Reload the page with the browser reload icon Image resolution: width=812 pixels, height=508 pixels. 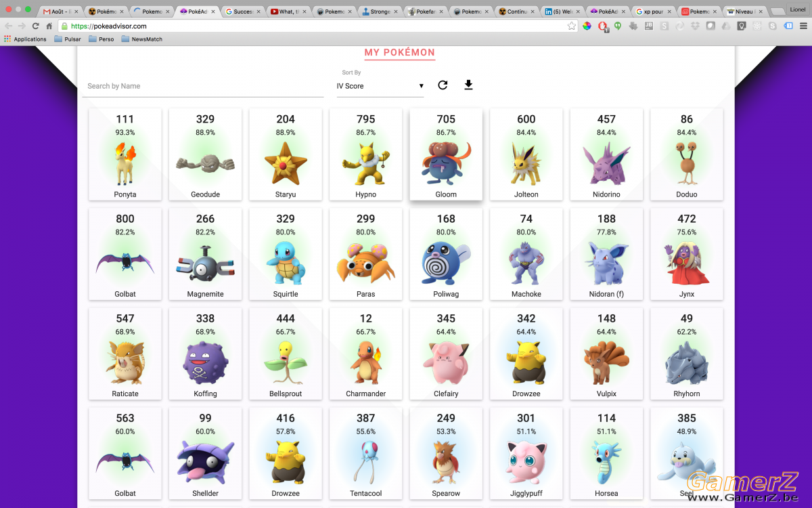click(x=35, y=26)
